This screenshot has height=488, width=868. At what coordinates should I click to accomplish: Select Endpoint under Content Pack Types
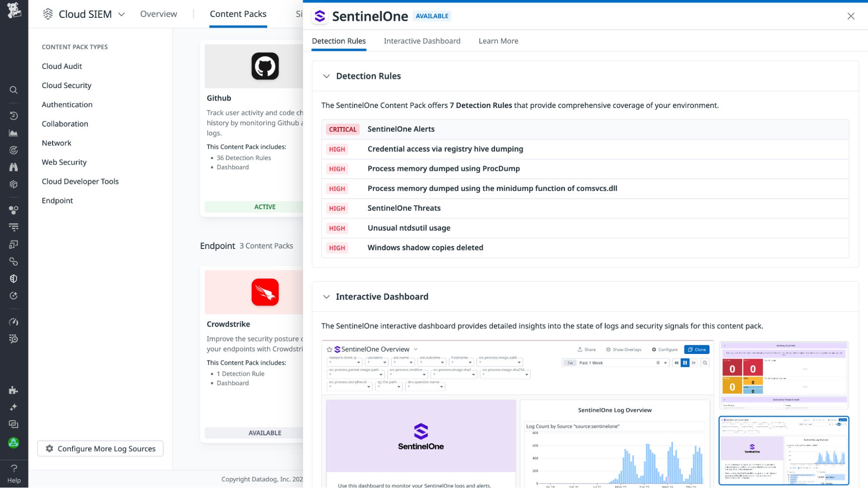tap(57, 200)
